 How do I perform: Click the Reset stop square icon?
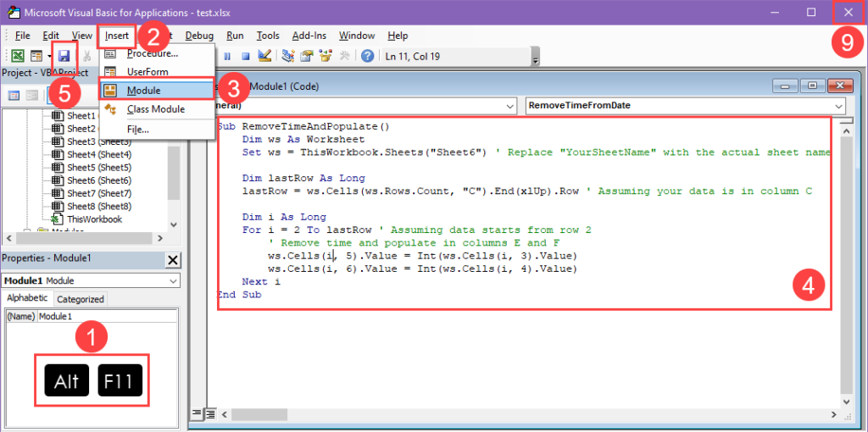click(x=246, y=56)
